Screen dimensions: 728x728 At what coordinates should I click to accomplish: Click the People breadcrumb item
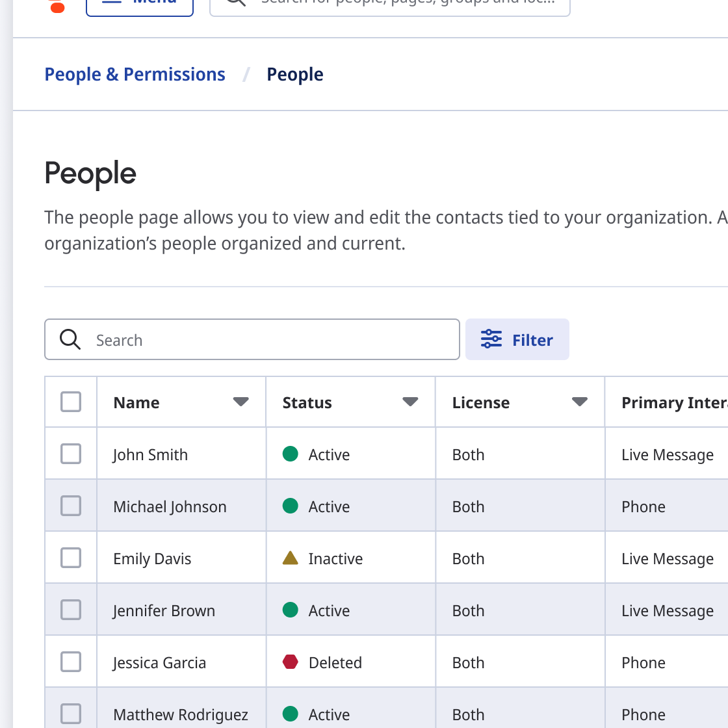[295, 74]
